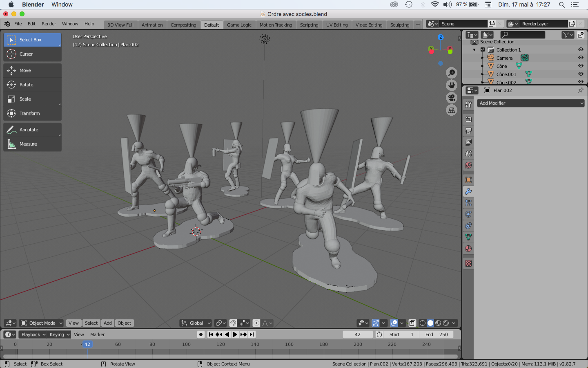Image resolution: width=588 pixels, height=368 pixels.
Task: Click the camera view icon in viewport
Action: tap(452, 98)
